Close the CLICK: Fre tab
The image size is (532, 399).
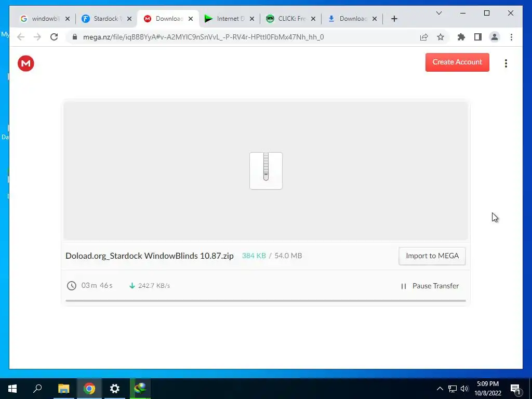313,19
